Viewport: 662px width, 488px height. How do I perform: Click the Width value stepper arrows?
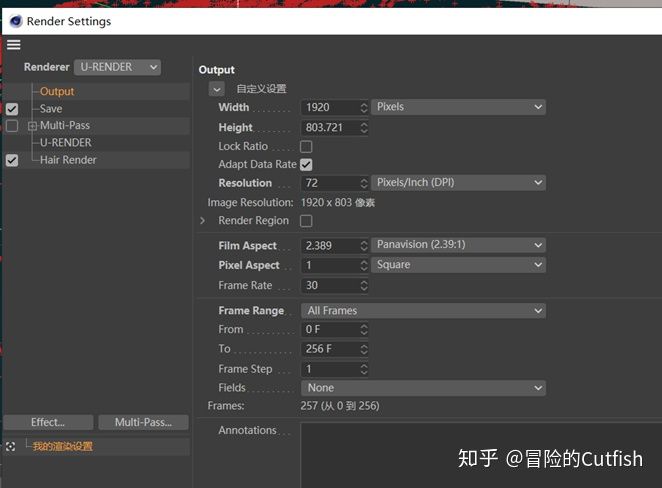tap(363, 107)
